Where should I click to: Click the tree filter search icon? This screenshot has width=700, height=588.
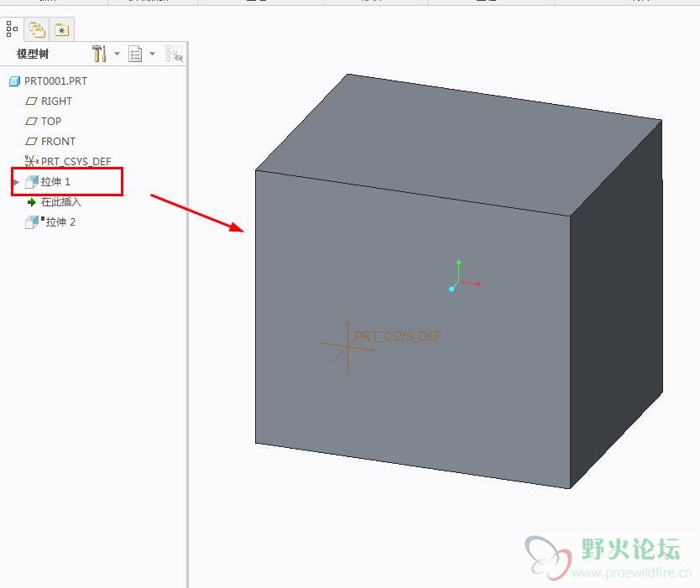point(174,54)
